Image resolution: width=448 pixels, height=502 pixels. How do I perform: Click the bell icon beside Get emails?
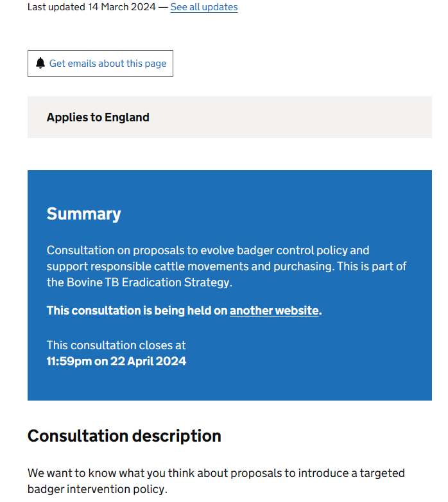[x=40, y=64]
